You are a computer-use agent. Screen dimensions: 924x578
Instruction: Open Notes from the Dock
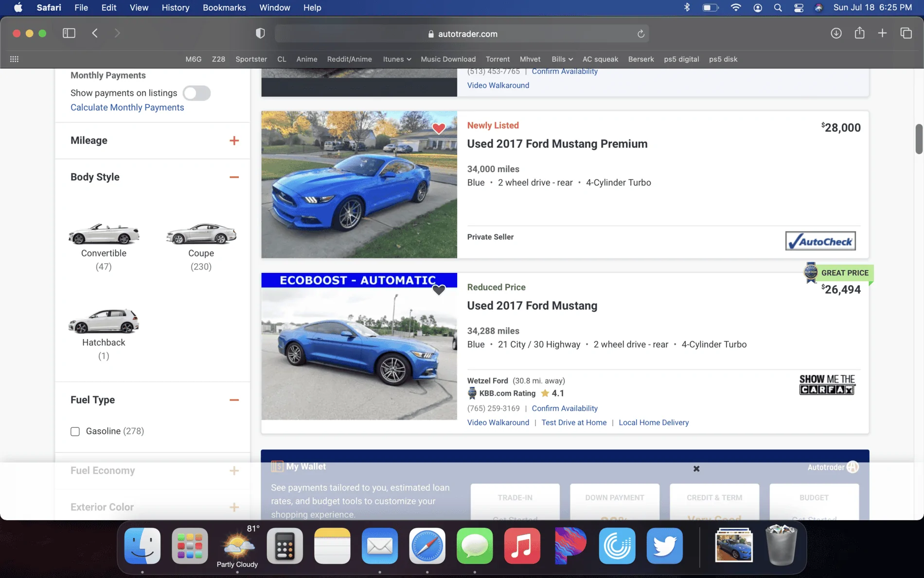click(x=332, y=546)
